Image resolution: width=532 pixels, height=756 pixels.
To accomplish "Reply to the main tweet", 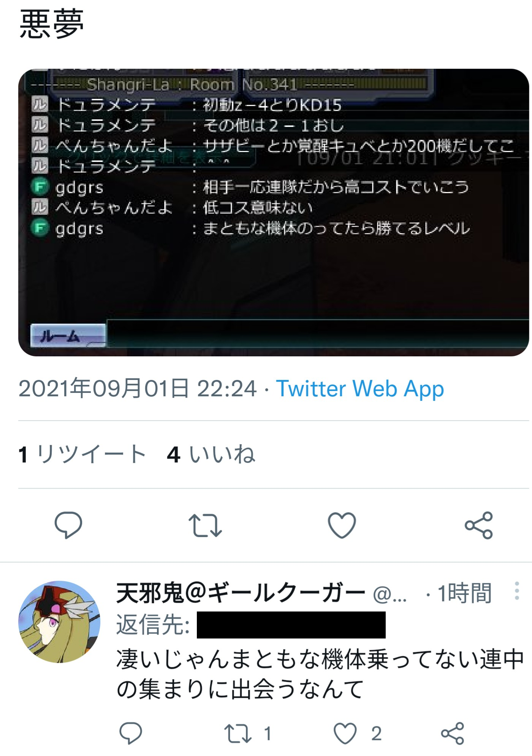I will click(x=68, y=525).
